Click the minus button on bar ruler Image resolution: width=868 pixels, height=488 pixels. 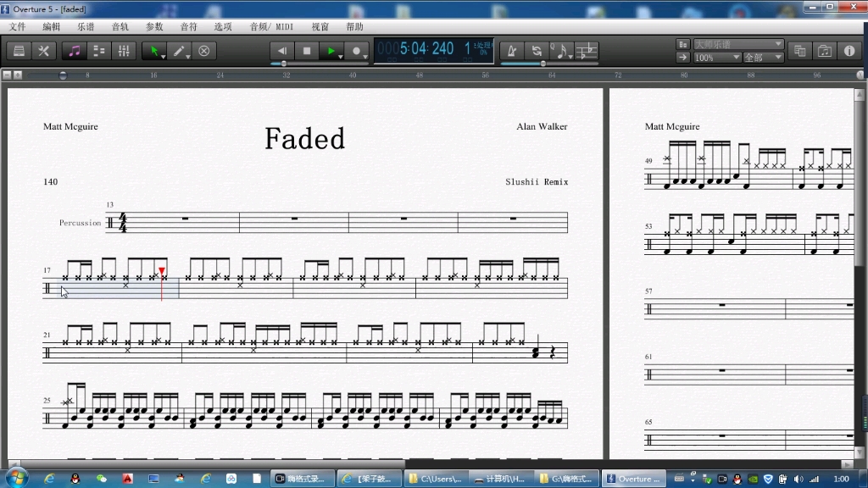click(7, 75)
